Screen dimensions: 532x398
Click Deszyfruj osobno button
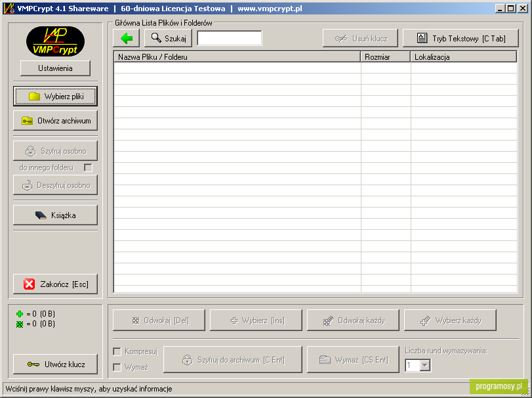[x=55, y=185]
